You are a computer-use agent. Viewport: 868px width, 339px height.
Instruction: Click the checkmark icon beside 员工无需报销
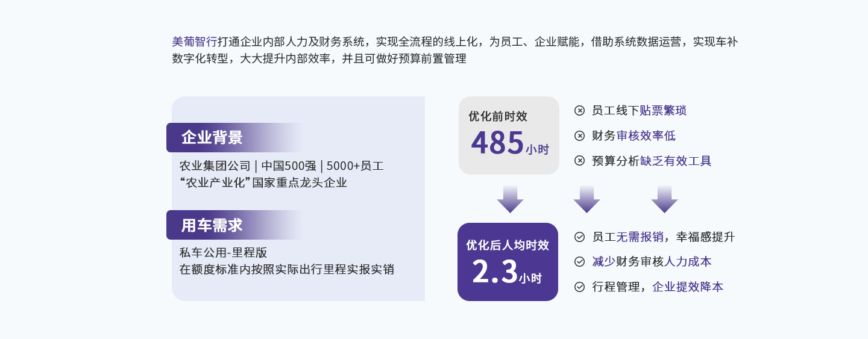click(579, 237)
